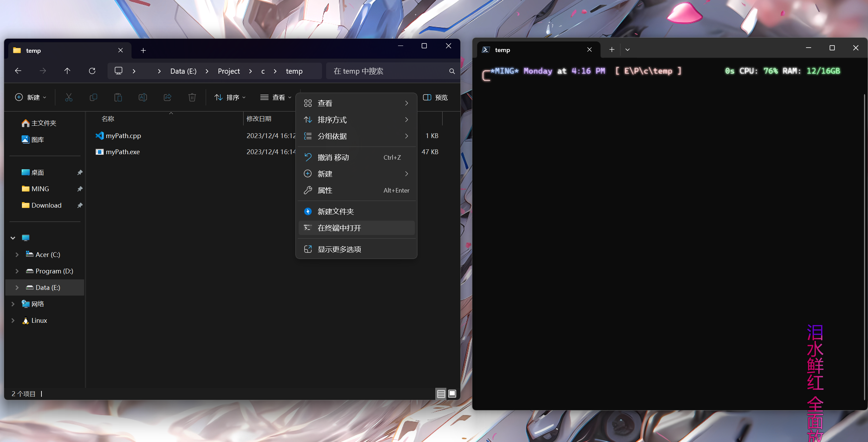Click the Share icon in toolbar
This screenshot has width=868, height=442.
(168, 98)
